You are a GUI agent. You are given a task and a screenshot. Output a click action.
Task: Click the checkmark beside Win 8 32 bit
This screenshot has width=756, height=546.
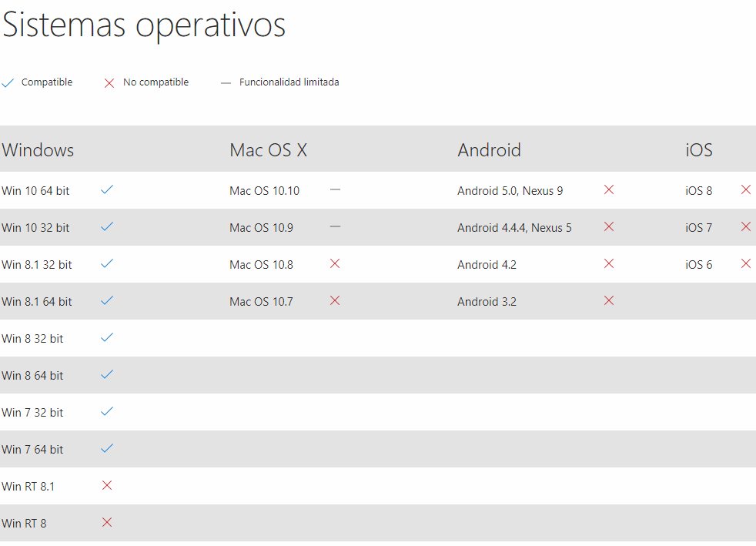pyautogui.click(x=107, y=337)
